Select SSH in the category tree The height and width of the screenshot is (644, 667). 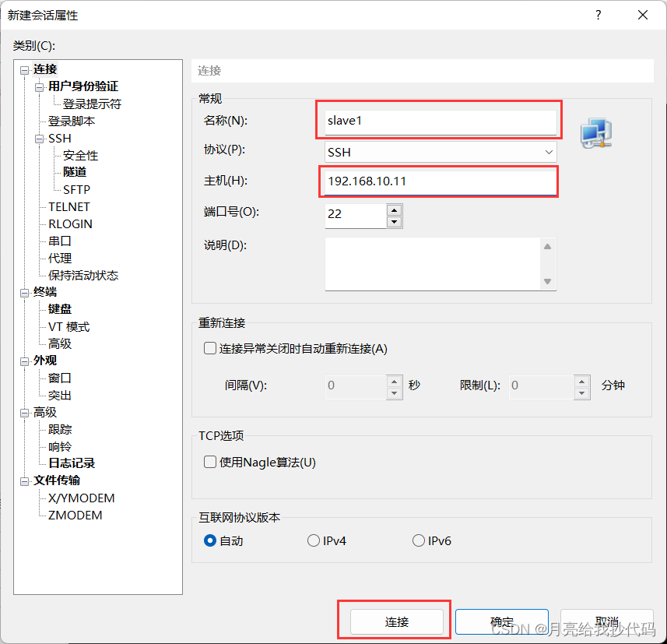(60, 139)
